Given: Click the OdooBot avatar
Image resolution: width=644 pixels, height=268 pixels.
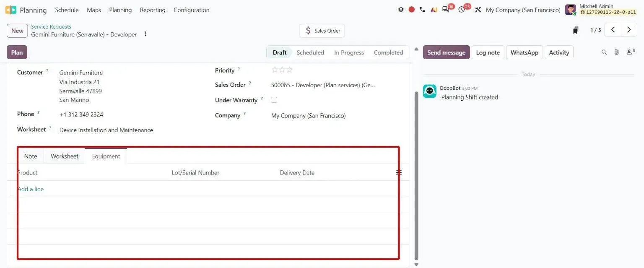Looking at the screenshot, I should pyautogui.click(x=430, y=91).
